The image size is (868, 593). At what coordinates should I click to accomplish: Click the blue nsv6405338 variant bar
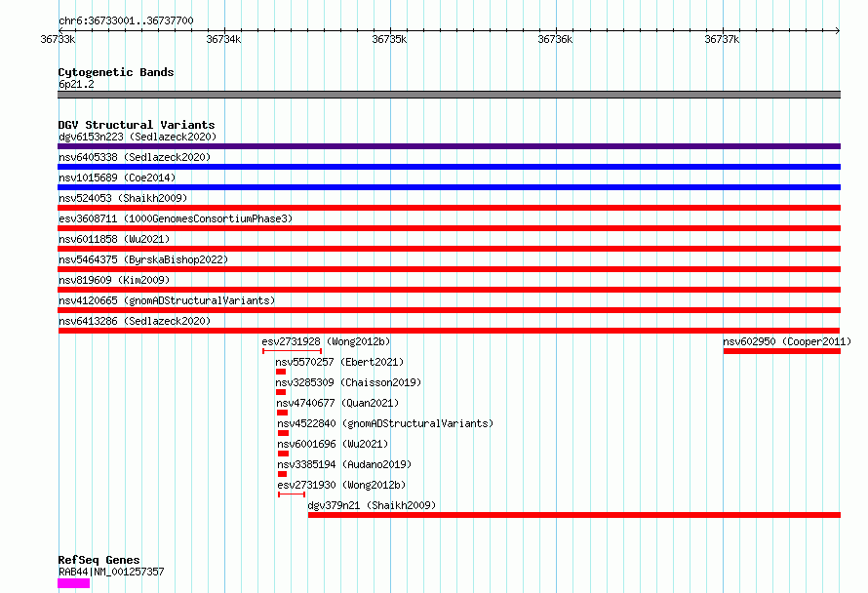449,167
